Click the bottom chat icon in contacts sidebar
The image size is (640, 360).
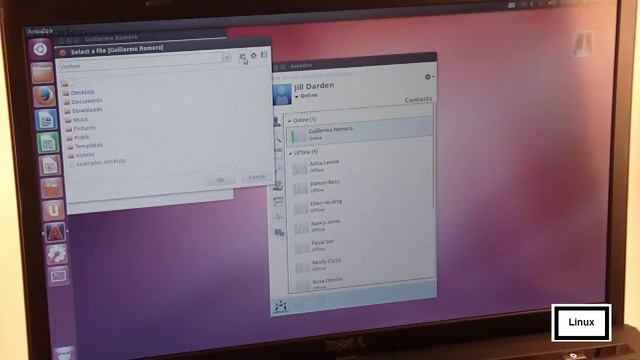click(279, 233)
